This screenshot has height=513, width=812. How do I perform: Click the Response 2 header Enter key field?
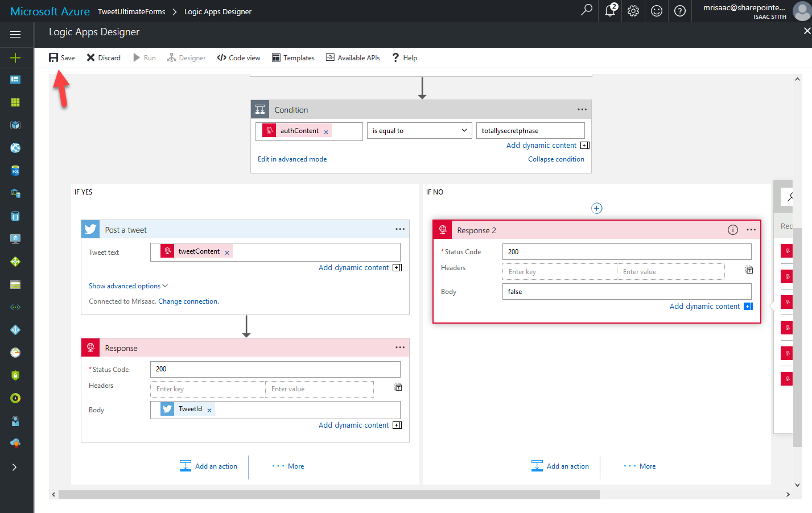(560, 272)
